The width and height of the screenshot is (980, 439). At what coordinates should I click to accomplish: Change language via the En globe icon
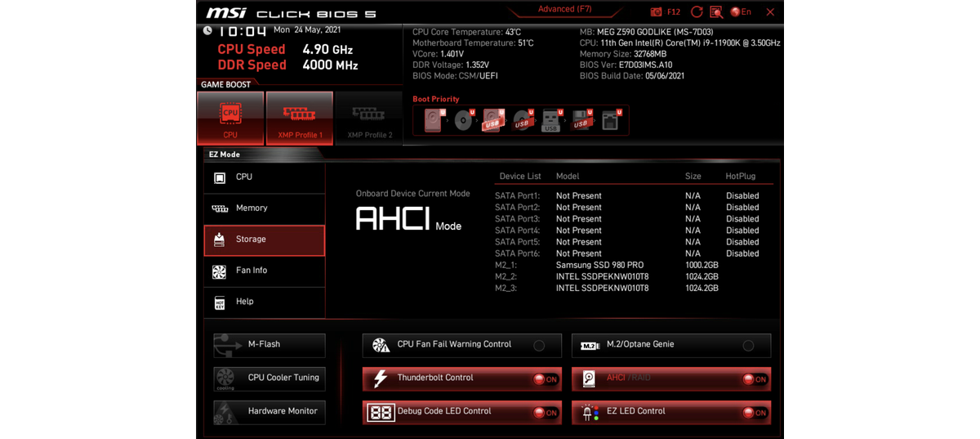point(741,12)
